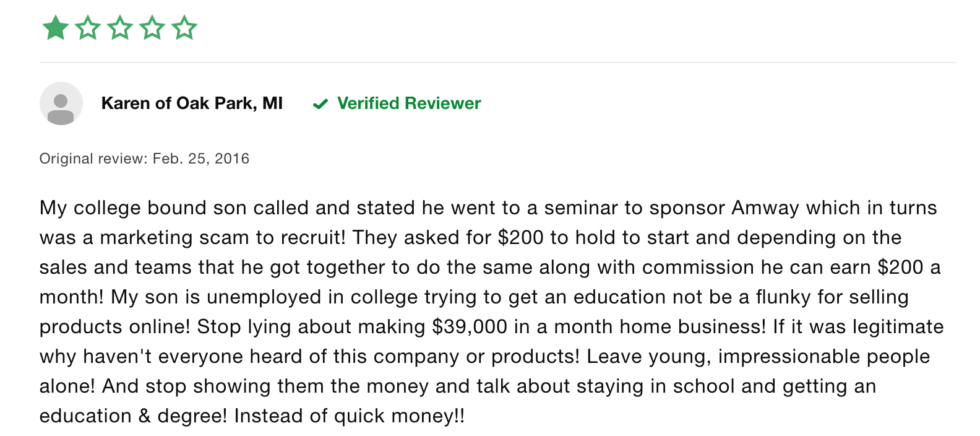
Task: Click the horizontal divider under the stars
Action: 498,63
